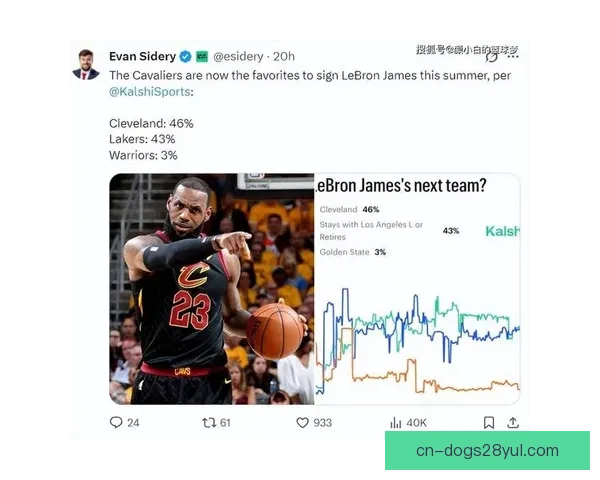Viewport: 600px width, 480px height.
Task: Like the tweet with heart icon
Action: coord(302,423)
